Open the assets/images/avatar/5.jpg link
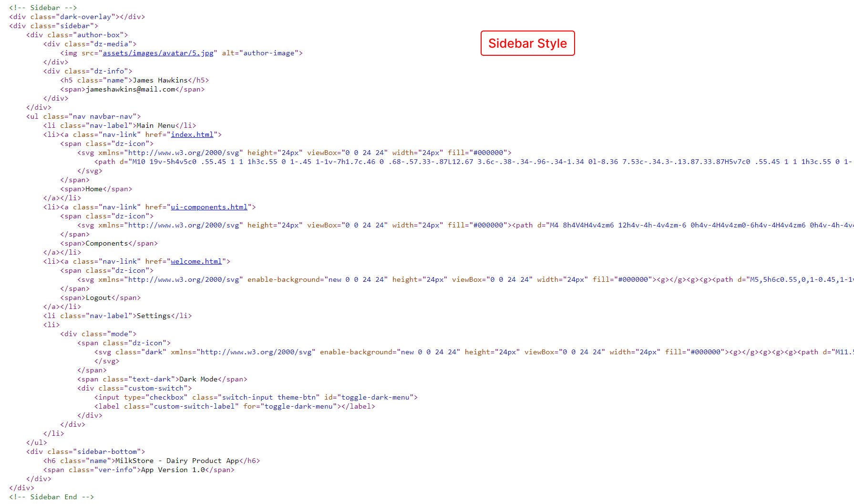Image resolution: width=854 pixels, height=504 pixels. [158, 53]
